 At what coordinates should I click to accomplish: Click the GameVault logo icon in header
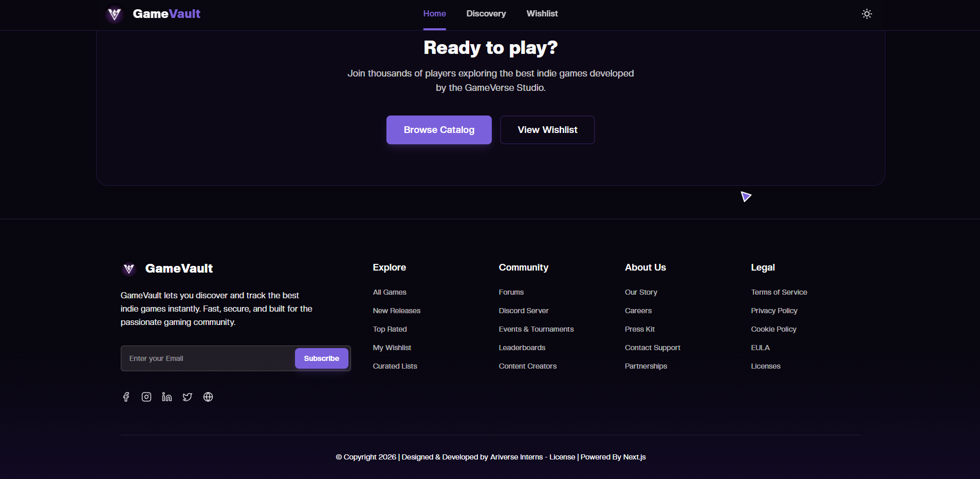pos(115,14)
